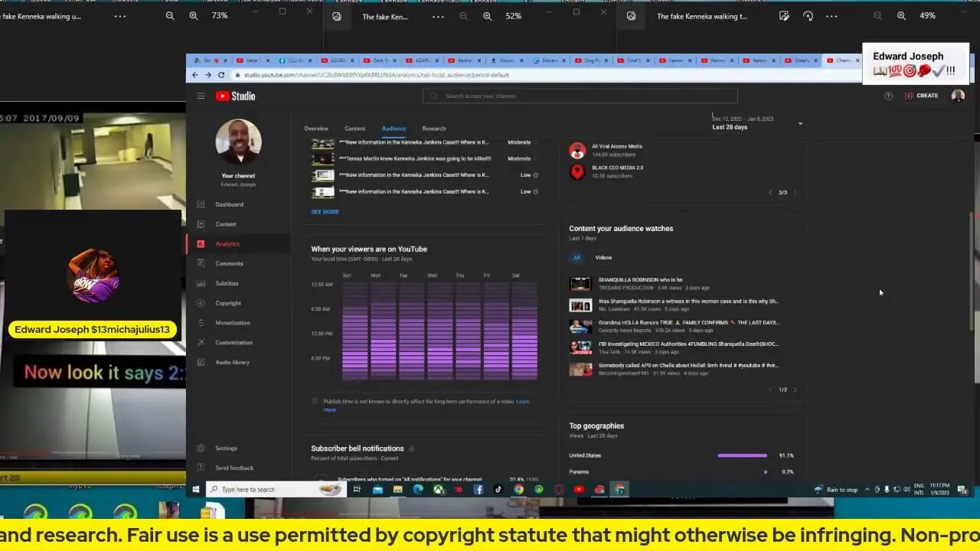This screenshot has width=980, height=551.
Task: Go to next page of audience content list
Action: (x=795, y=390)
